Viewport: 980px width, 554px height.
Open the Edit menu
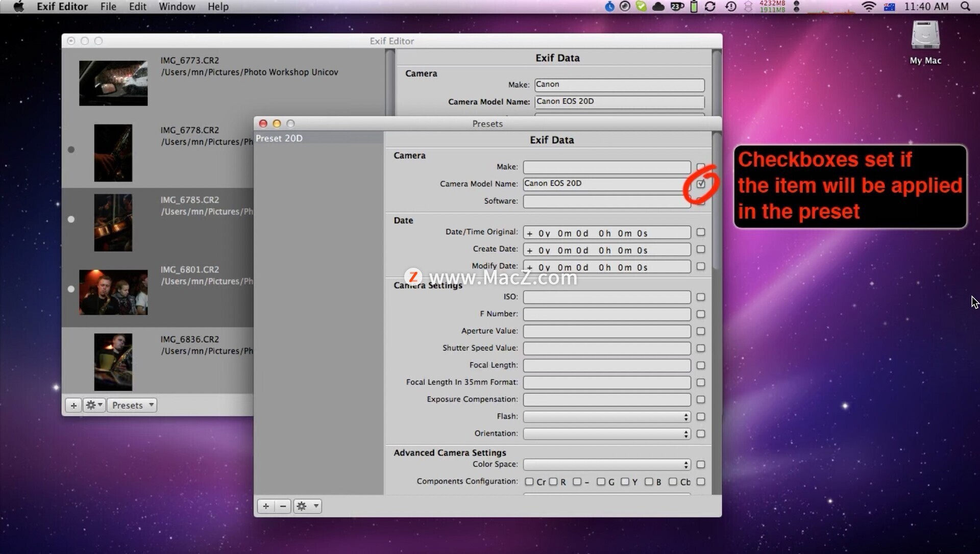point(138,7)
